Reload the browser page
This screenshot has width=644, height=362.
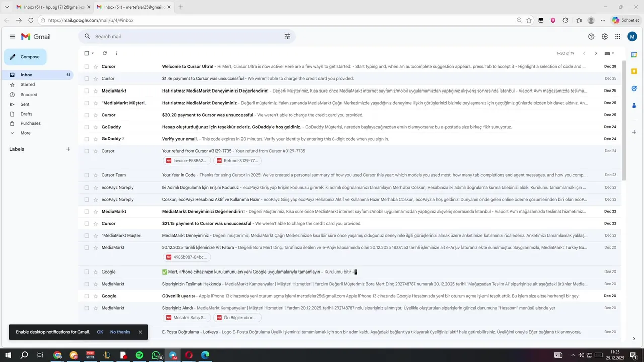click(x=31, y=20)
